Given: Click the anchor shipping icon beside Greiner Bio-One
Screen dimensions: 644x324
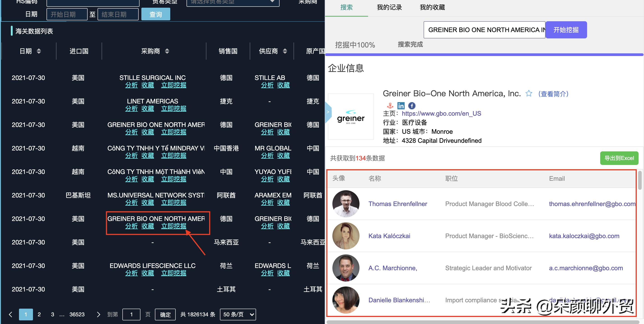Looking at the screenshot, I should [x=390, y=105].
